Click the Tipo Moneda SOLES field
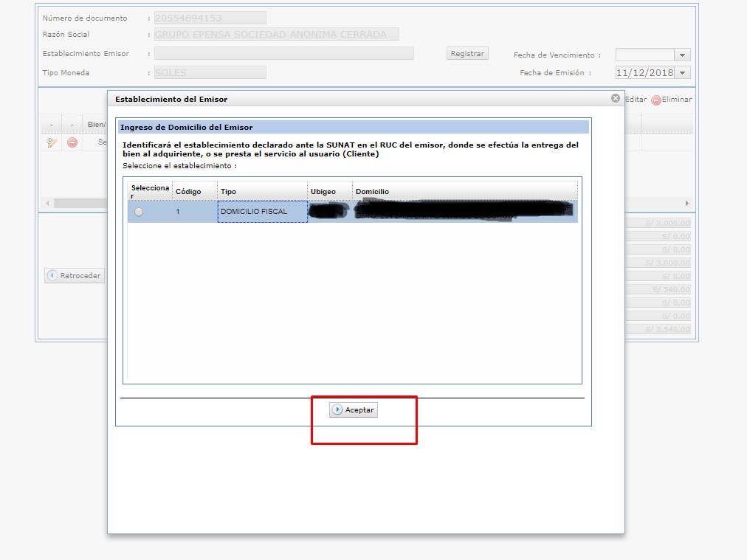Viewport: 747px width, 560px height. coord(210,72)
